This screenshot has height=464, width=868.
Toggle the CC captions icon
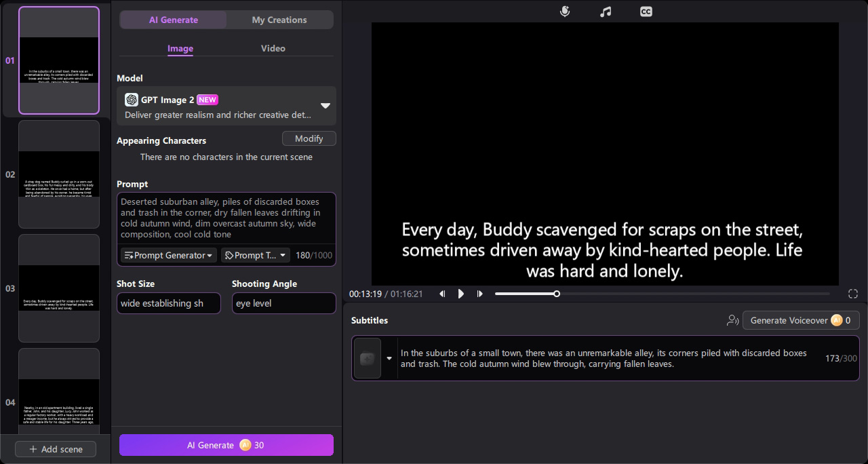point(646,12)
